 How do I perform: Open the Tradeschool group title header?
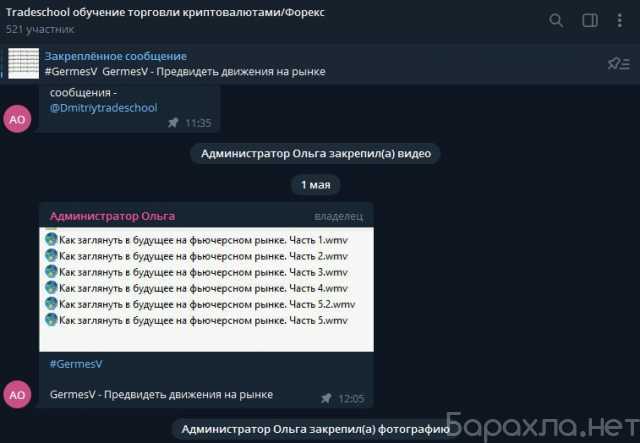[165, 12]
